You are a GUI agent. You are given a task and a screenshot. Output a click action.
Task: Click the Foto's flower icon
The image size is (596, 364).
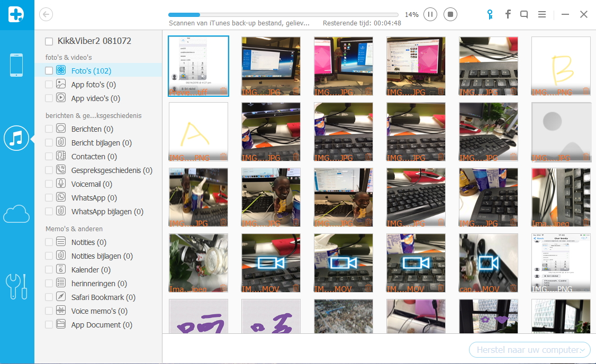point(61,70)
